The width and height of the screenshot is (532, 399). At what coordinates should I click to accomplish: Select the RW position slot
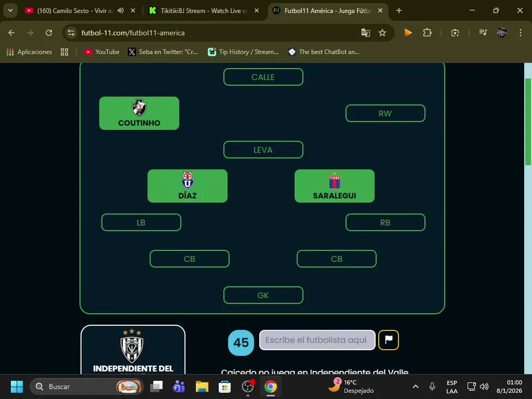[385, 113]
